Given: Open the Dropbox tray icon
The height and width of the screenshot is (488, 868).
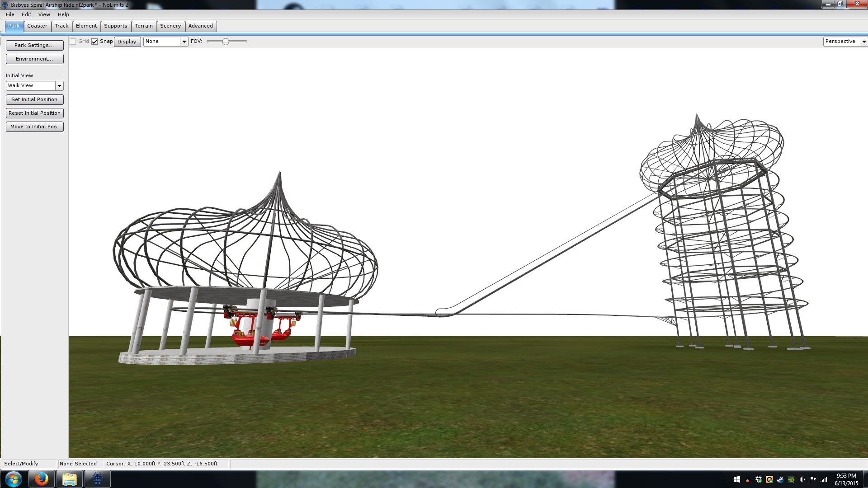Looking at the screenshot, I should (759, 479).
